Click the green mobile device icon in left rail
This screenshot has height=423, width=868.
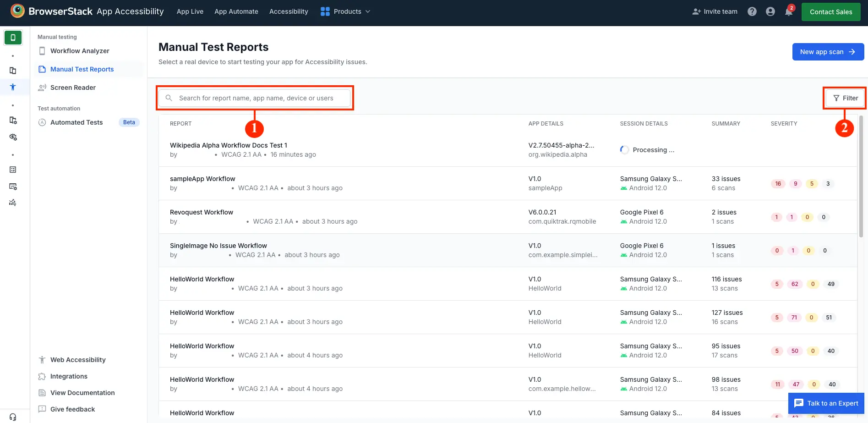click(x=13, y=38)
